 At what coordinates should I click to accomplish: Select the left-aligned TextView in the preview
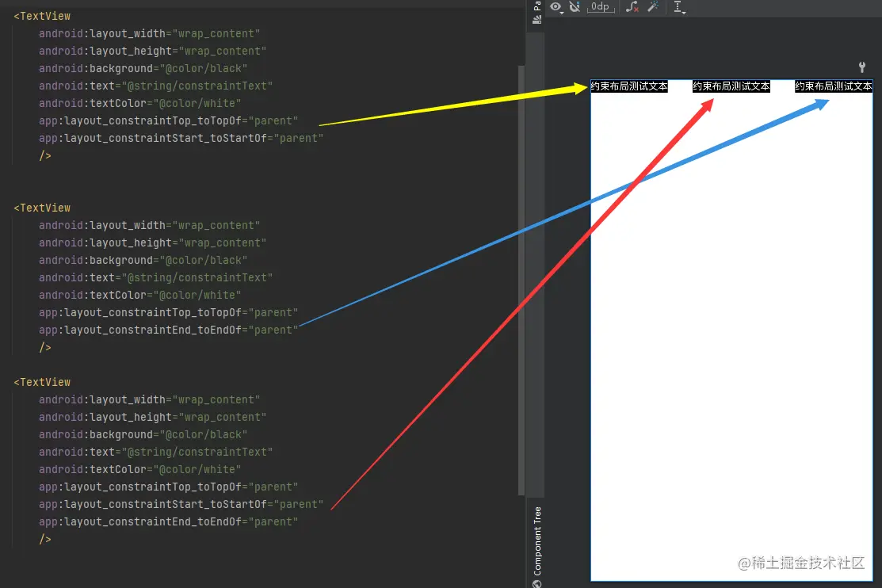[629, 86]
